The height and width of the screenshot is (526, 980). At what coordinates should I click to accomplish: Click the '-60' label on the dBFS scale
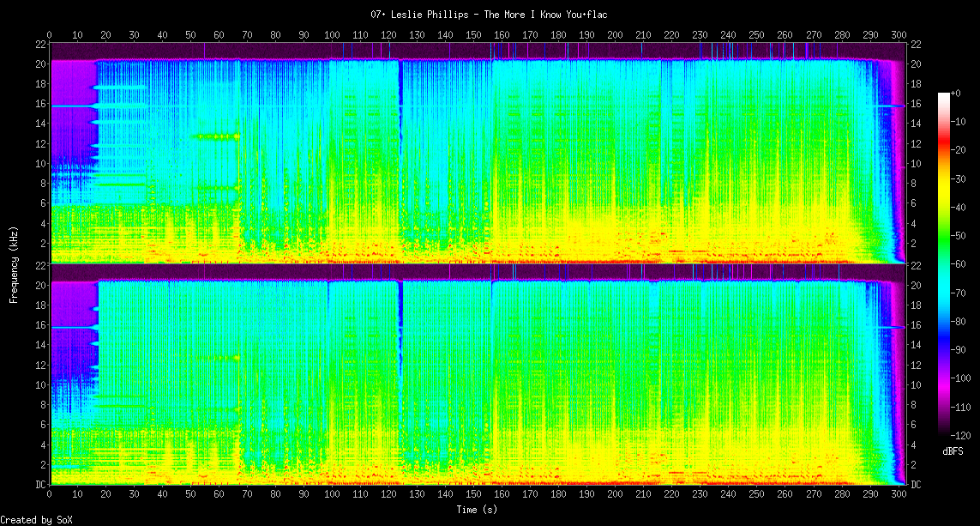(962, 264)
